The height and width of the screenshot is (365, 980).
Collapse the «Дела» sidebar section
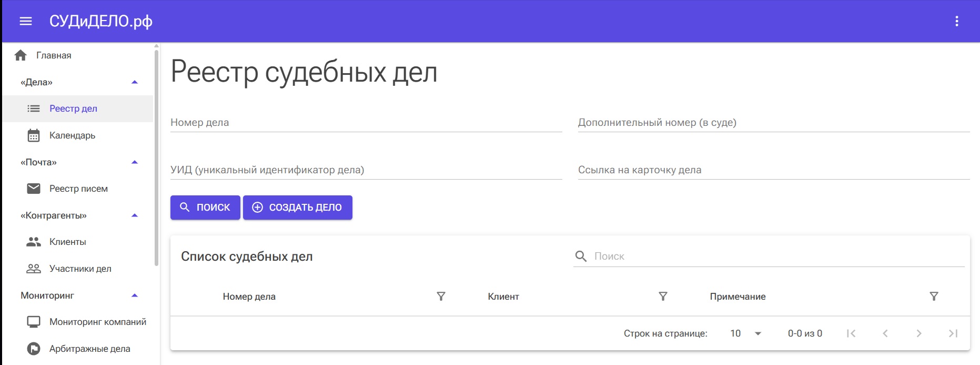(134, 82)
